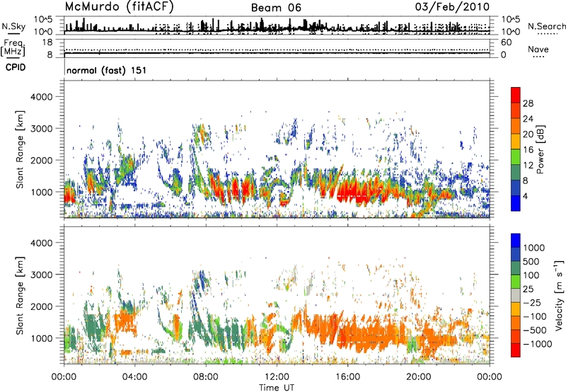
Task: Click the date '03/Feb/2010'
Action: tap(452, 7)
